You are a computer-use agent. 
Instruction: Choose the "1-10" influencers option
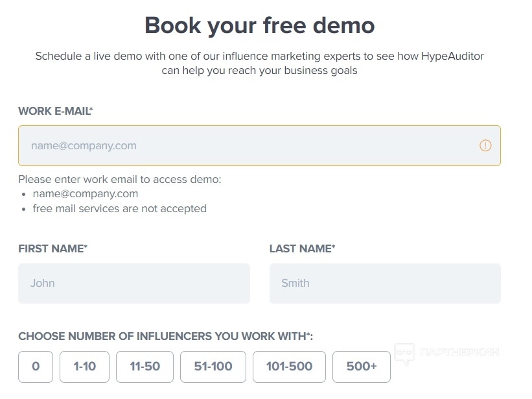[x=84, y=367]
